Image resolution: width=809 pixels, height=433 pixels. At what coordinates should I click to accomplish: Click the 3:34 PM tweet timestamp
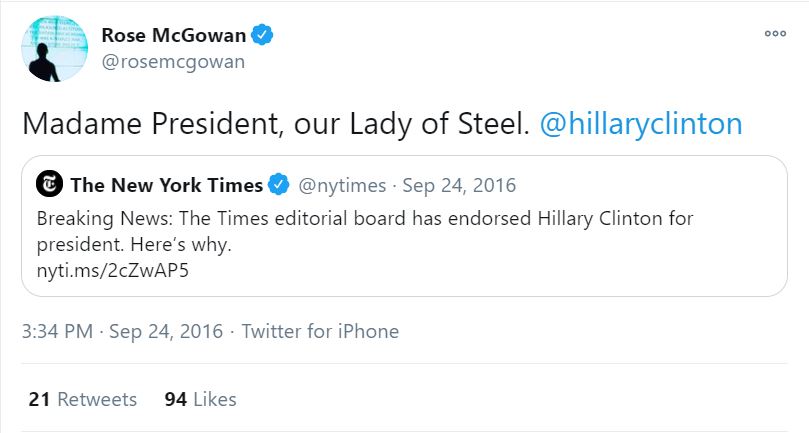(x=55, y=332)
